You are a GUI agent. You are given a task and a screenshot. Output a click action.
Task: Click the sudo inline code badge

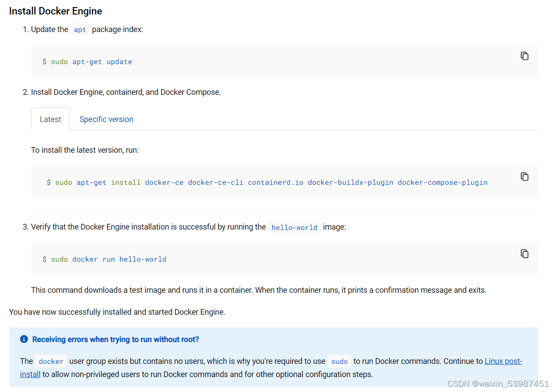[339, 361]
